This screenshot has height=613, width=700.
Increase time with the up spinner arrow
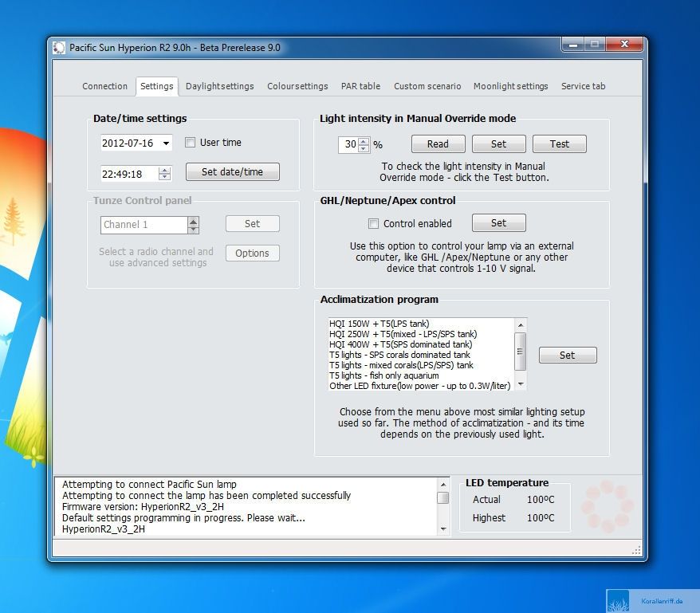[165, 170]
